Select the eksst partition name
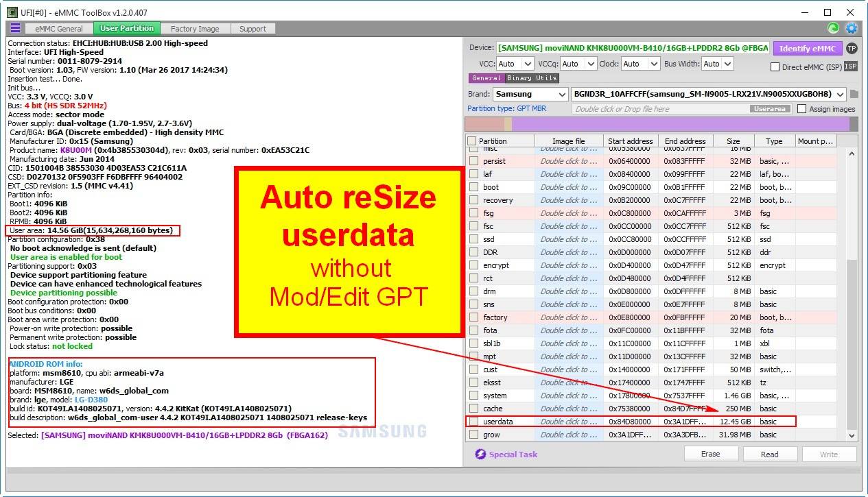The width and height of the screenshot is (868, 497). coord(492,383)
